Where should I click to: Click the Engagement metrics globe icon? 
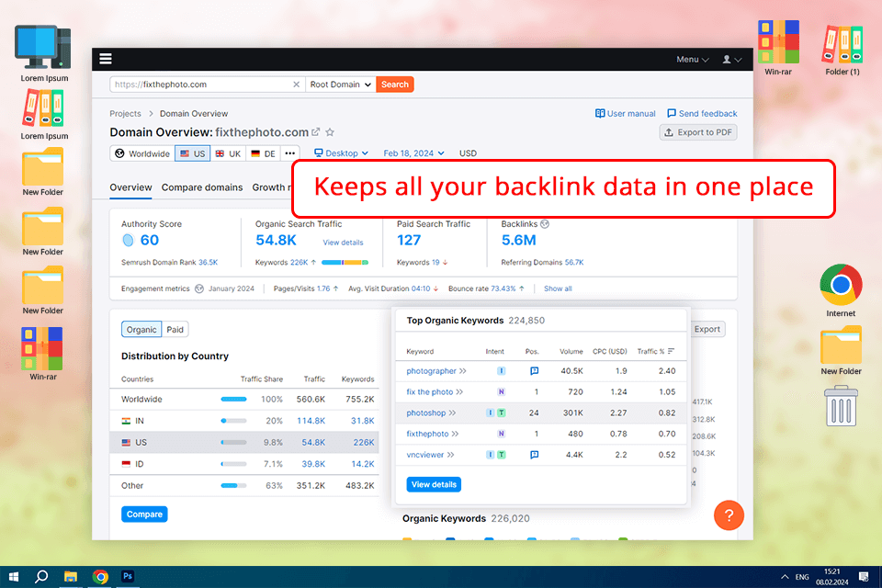point(199,288)
